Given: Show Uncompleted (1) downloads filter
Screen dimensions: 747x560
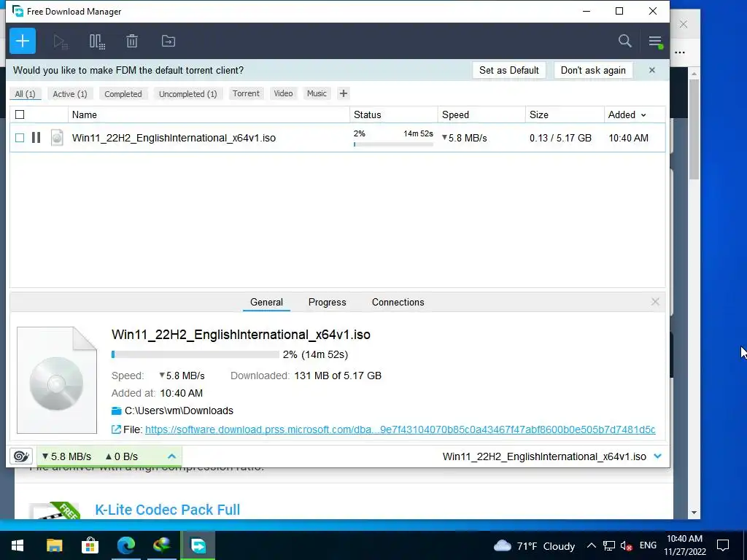Looking at the screenshot, I should pos(187,94).
